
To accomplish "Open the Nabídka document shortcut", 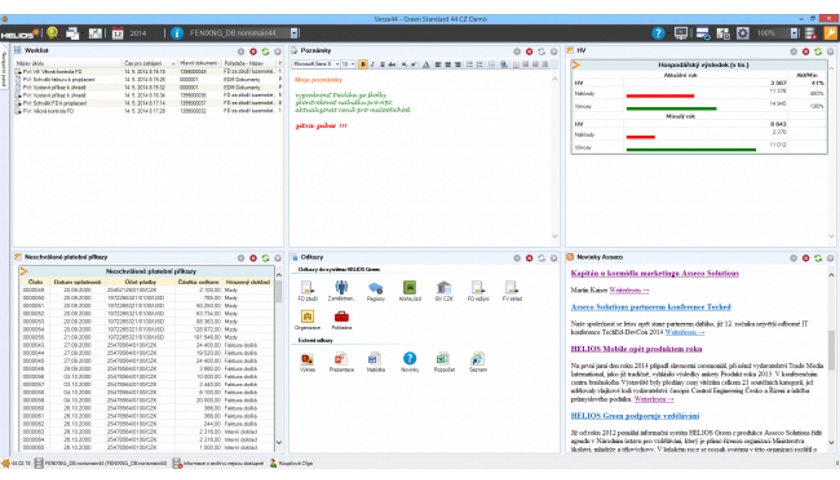I will pos(376,362).
